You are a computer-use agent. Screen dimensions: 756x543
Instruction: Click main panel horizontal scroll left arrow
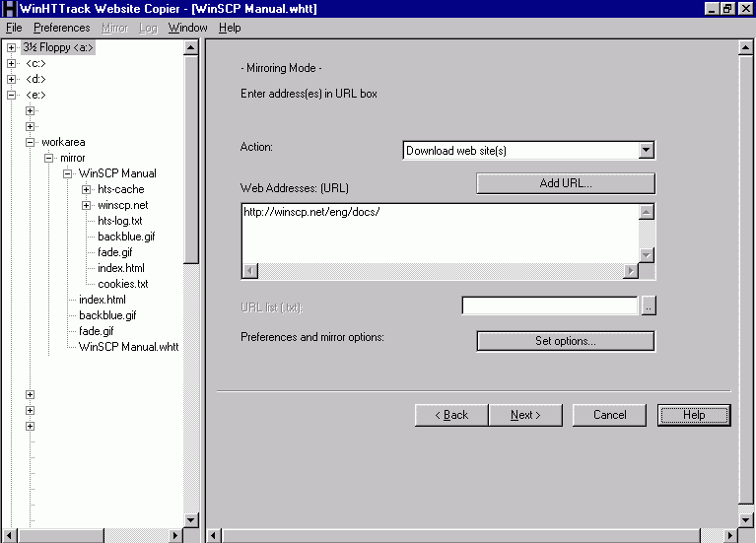click(214, 535)
